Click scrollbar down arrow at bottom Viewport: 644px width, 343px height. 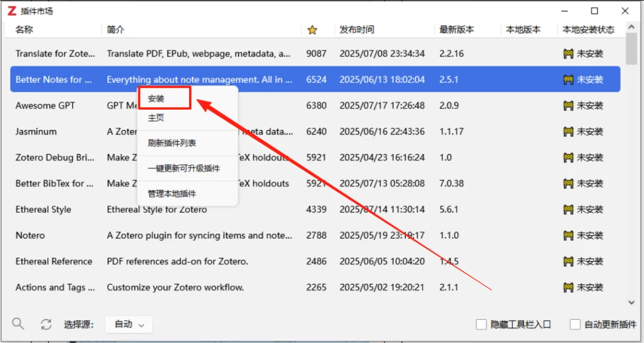pyautogui.click(x=631, y=303)
